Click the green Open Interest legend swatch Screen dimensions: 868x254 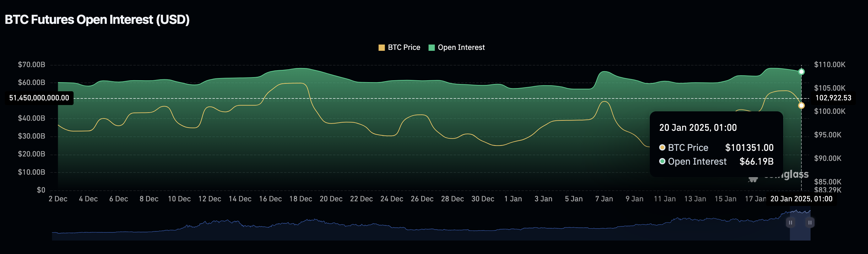pos(431,48)
